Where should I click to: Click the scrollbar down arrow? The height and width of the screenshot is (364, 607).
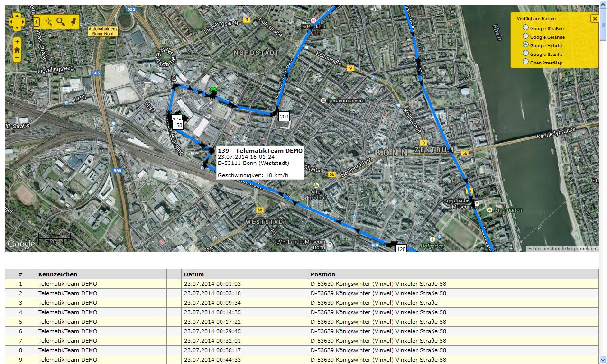coord(603,360)
